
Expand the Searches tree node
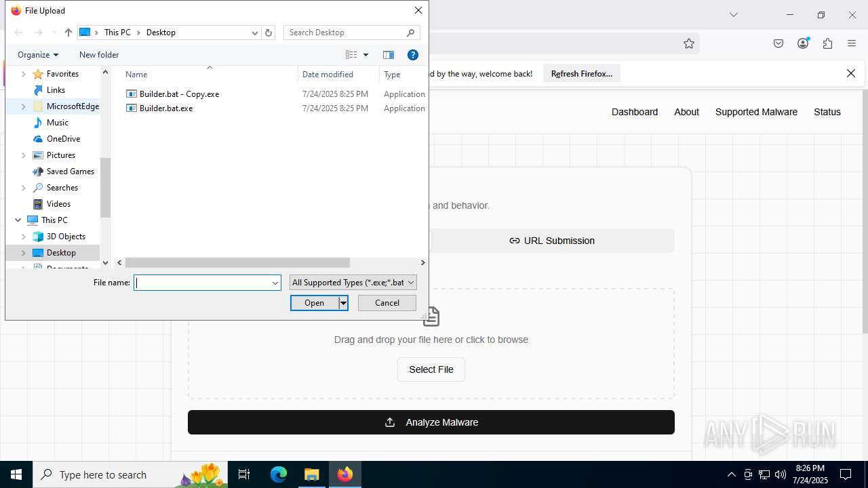click(x=24, y=188)
